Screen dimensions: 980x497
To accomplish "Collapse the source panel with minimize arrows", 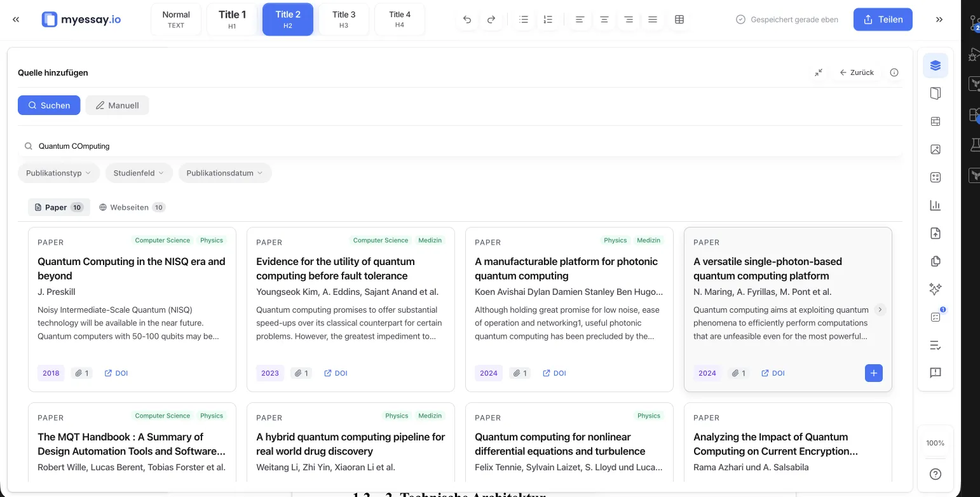I will [x=819, y=72].
